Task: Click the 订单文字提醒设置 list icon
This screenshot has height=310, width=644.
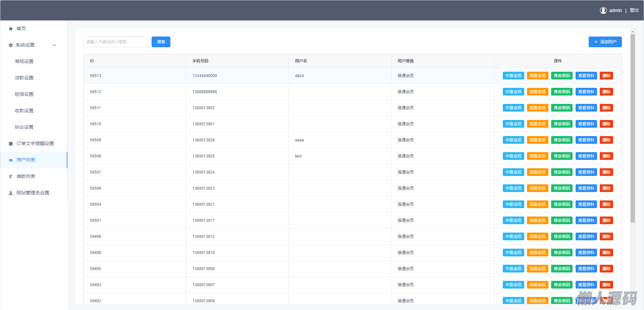Action: (x=11, y=144)
